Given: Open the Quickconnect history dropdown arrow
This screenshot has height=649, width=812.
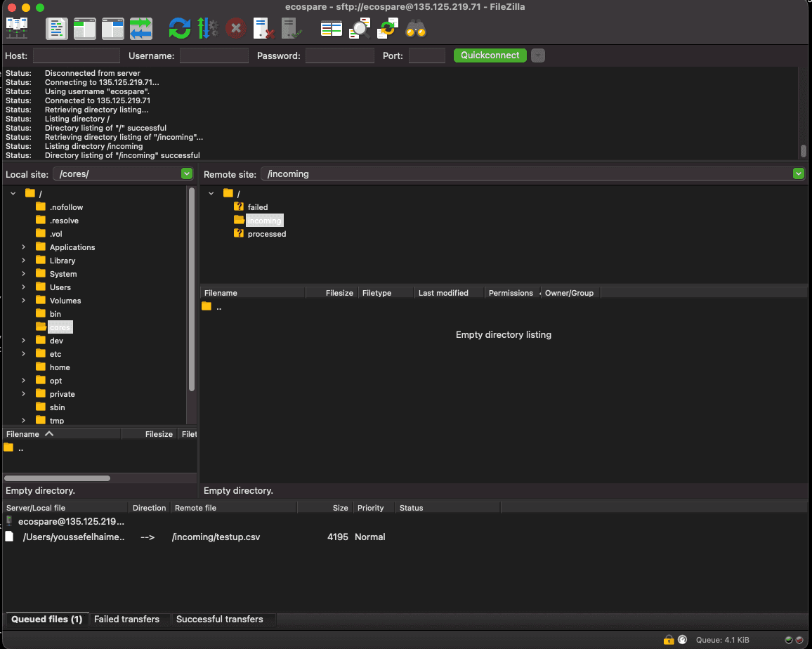Looking at the screenshot, I should [x=537, y=55].
